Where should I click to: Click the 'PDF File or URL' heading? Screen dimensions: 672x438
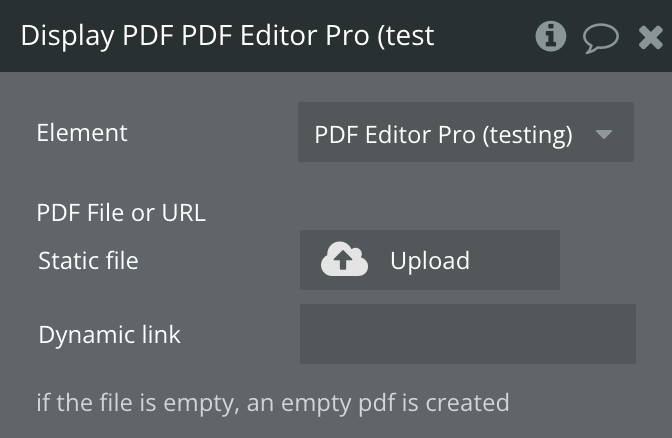point(121,212)
